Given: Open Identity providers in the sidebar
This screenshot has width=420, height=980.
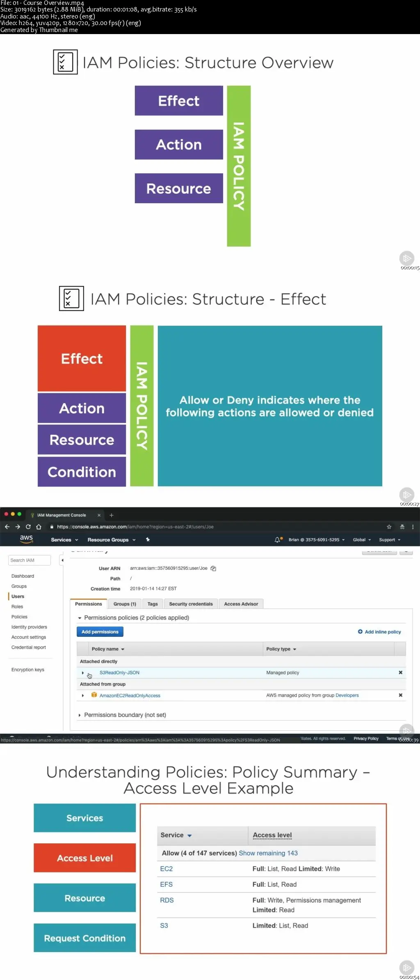Looking at the screenshot, I should (x=29, y=627).
